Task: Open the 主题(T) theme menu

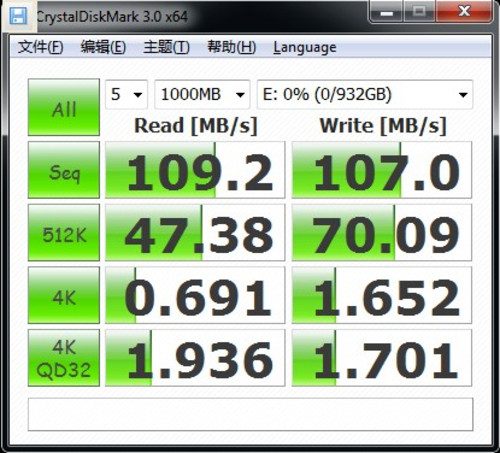Action: point(166,47)
